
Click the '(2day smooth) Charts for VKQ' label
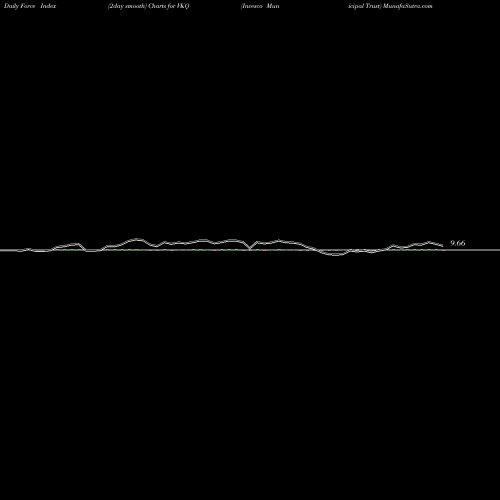point(149,6)
